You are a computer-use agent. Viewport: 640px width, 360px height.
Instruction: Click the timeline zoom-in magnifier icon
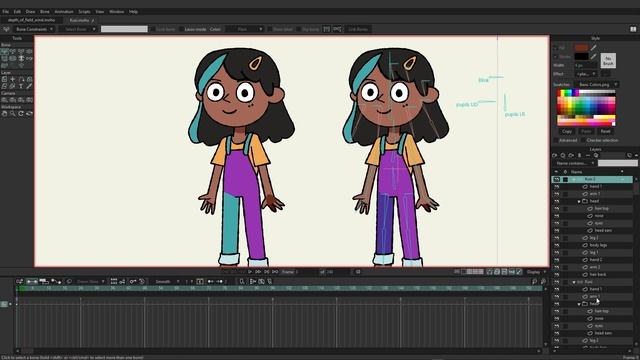point(543,281)
